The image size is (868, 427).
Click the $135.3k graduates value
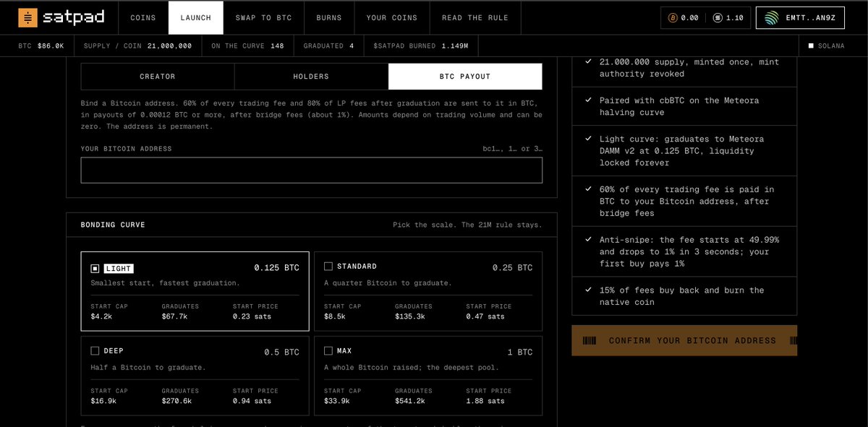410,316
